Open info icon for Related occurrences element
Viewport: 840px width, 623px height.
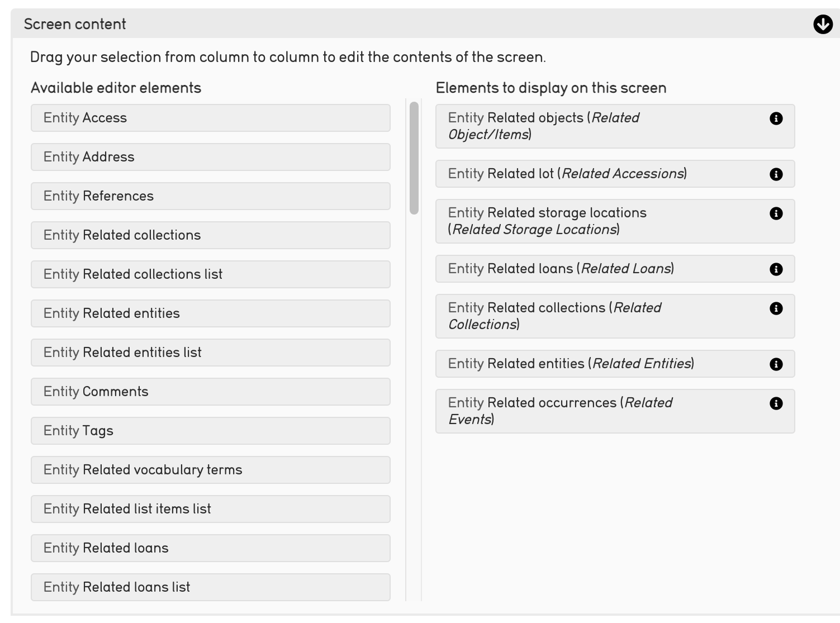(x=776, y=403)
